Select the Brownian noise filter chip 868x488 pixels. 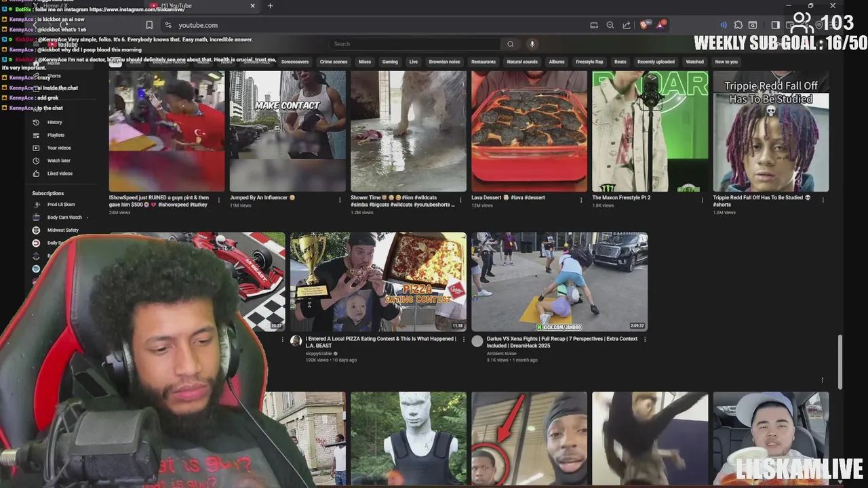(x=444, y=62)
